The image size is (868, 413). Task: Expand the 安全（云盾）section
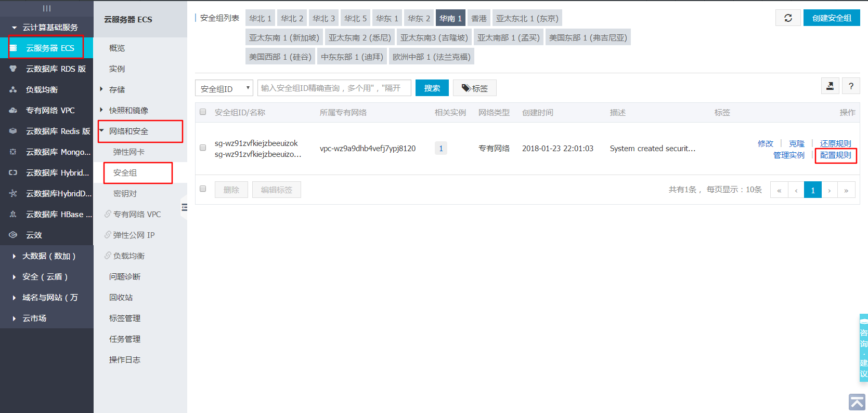(47, 276)
